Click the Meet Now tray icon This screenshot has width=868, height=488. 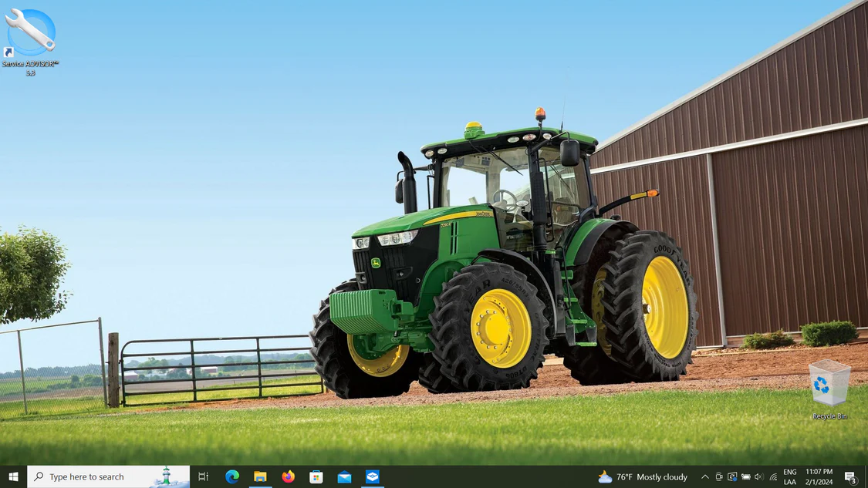coord(718,477)
